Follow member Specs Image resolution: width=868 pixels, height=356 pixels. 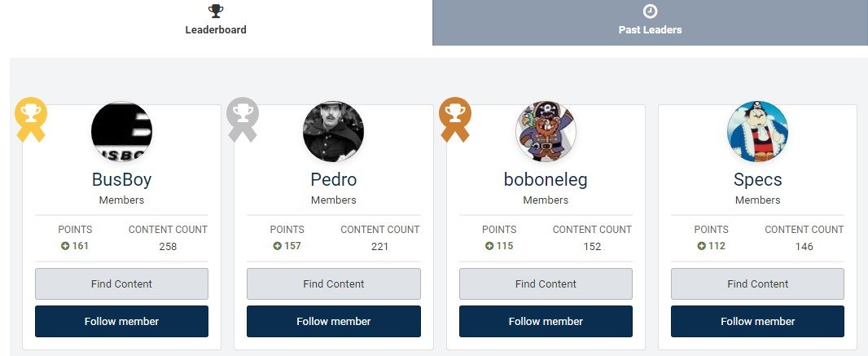(758, 321)
